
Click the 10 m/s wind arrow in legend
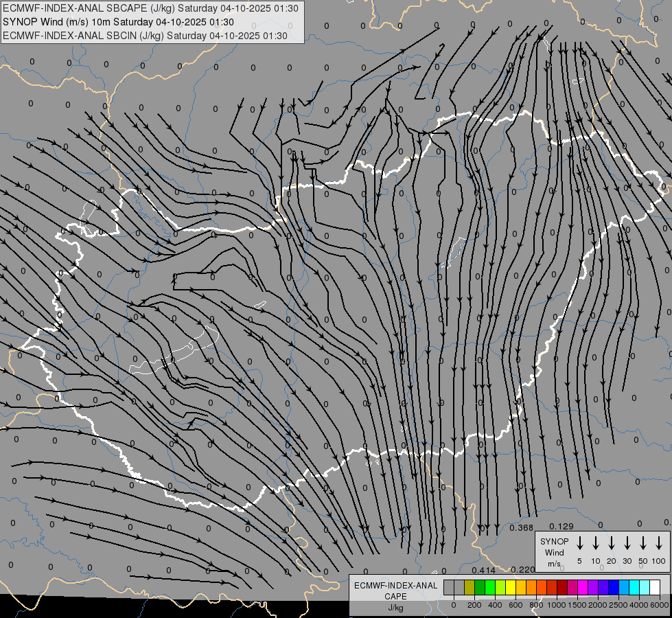tap(595, 543)
